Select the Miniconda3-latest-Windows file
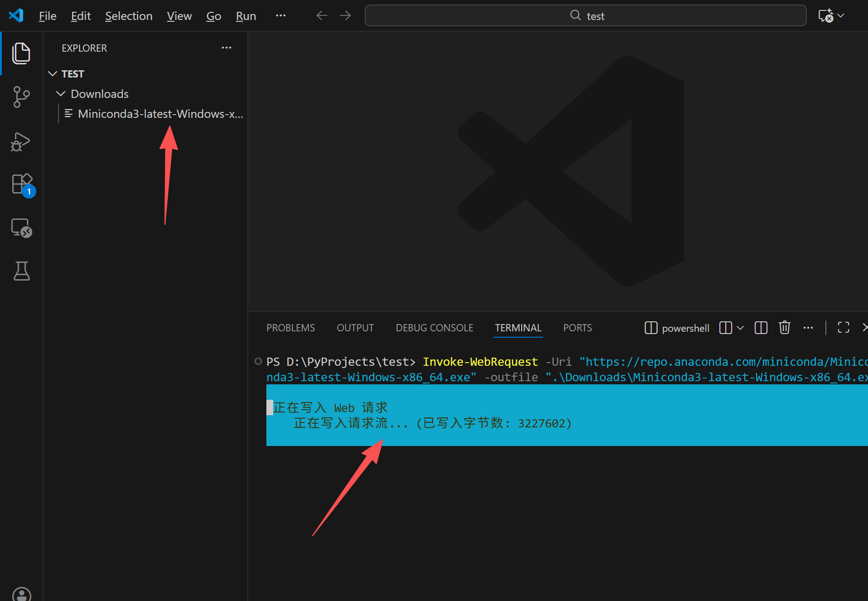This screenshot has width=868, height=601. [160, 114]
